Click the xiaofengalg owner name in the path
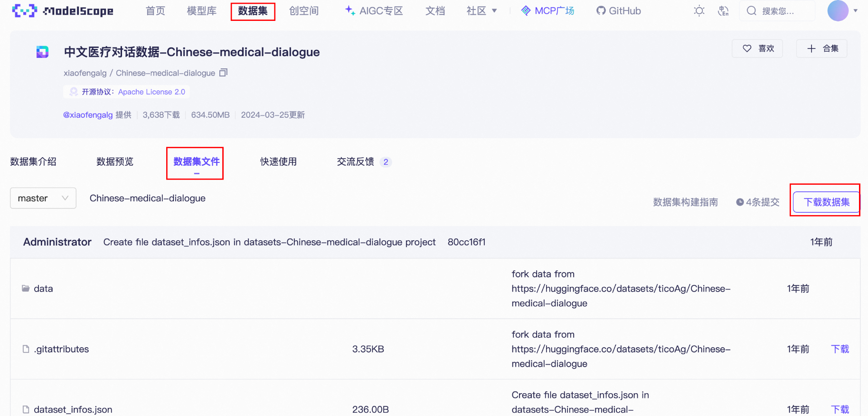The height and width of the screenshot is (416, 868). tap(85, 73)
